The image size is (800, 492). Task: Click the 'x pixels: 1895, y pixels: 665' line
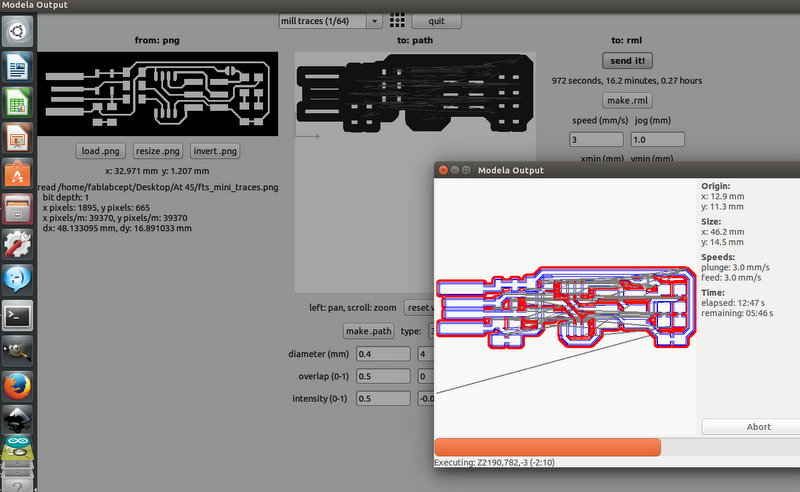click(x=96, y=208)
